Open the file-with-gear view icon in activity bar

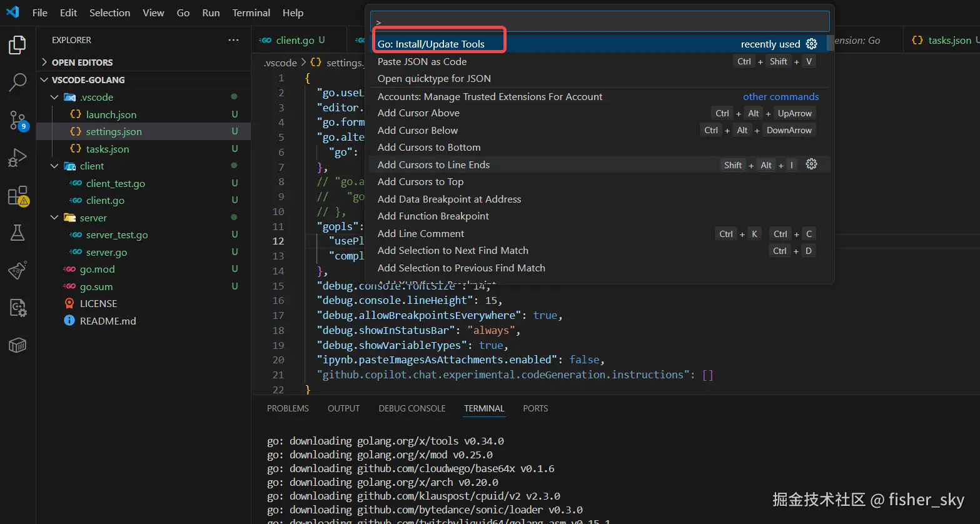18,308
